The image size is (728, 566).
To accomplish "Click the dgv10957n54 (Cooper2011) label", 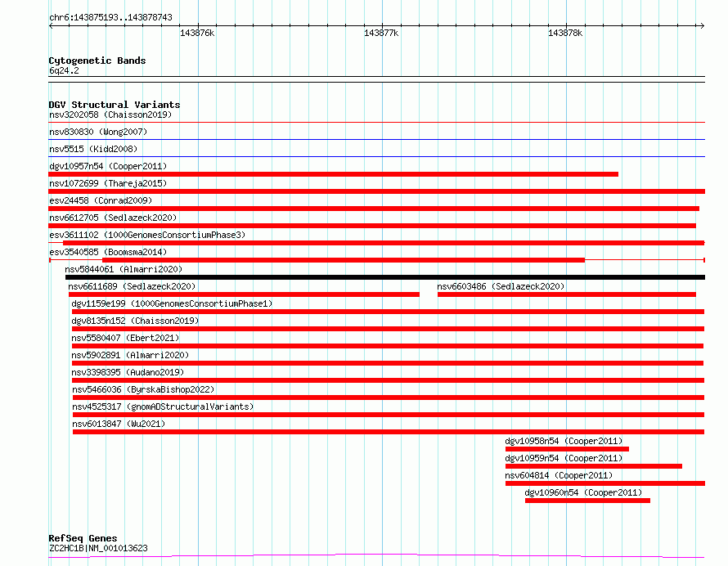I will pos(108,166).
